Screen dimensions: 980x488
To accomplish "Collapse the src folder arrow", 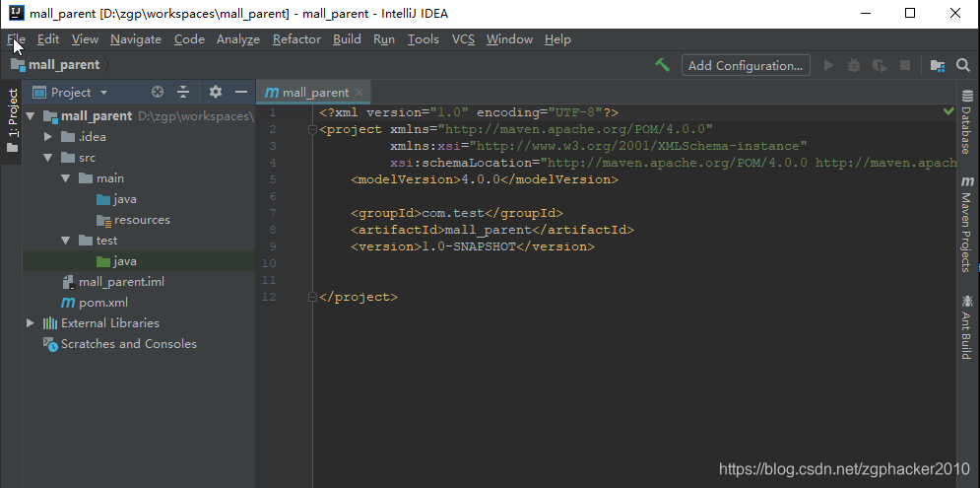I will (x=48, y=158).
